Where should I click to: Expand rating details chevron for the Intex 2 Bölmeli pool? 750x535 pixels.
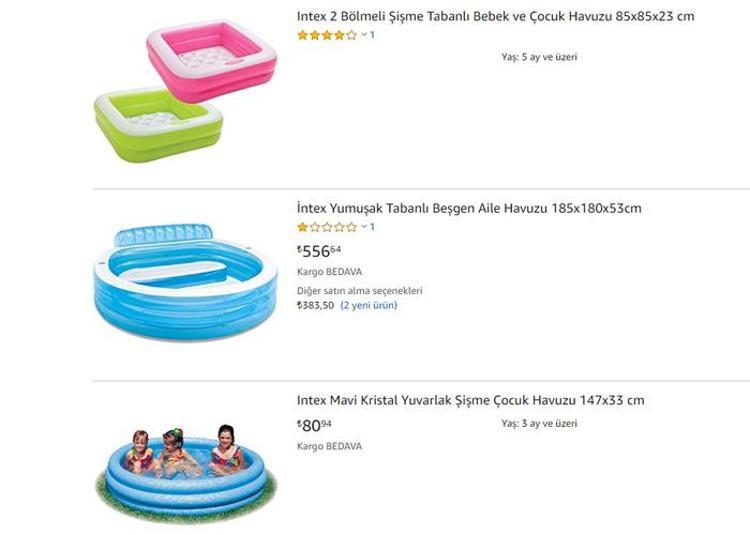[364, 35]
